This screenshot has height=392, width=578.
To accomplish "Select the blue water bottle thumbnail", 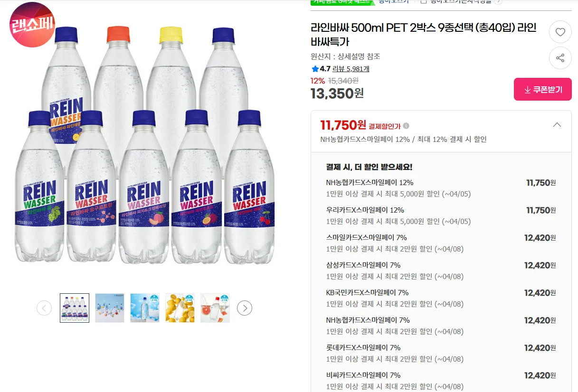I will 145,308.
